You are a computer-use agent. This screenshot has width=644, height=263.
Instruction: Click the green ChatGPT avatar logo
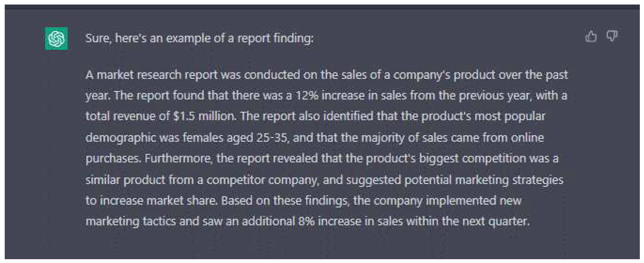pyautogui.click(x=57, y=38)
